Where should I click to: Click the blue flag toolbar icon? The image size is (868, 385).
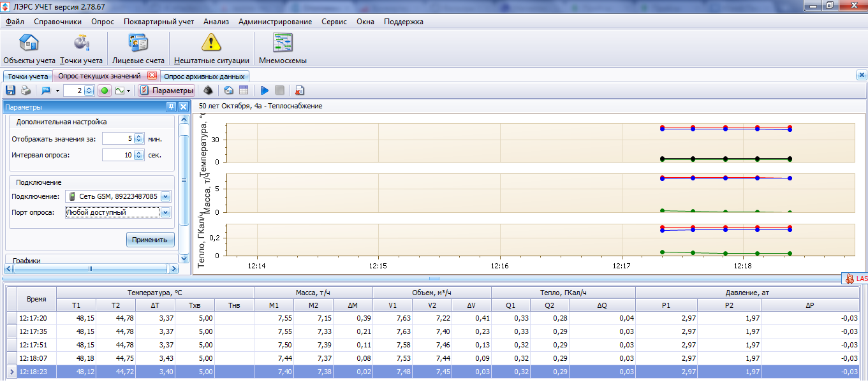46,91
